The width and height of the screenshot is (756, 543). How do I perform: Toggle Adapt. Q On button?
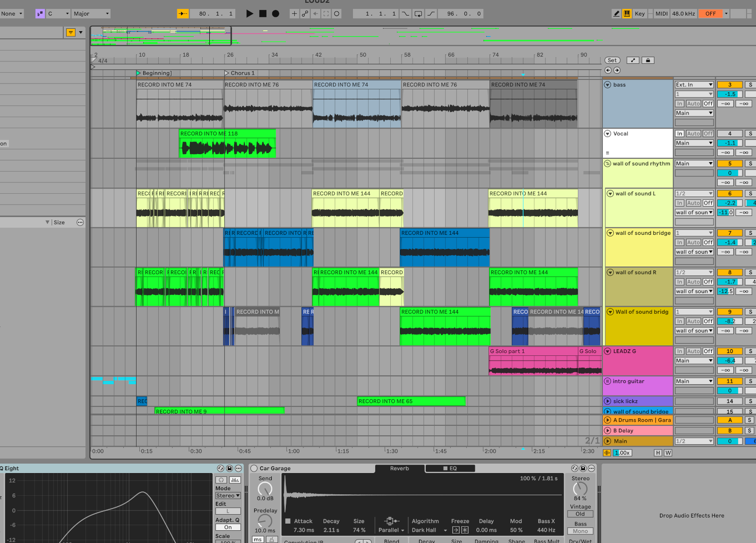point(228,527)
